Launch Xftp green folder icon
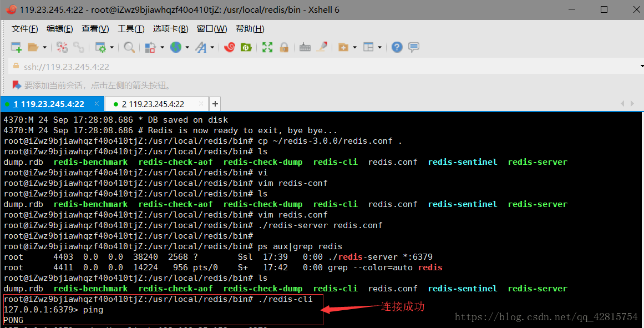Image resolution: width=644 pixels, height=328 pixels. pyautogui.click(x=246, y=47)
